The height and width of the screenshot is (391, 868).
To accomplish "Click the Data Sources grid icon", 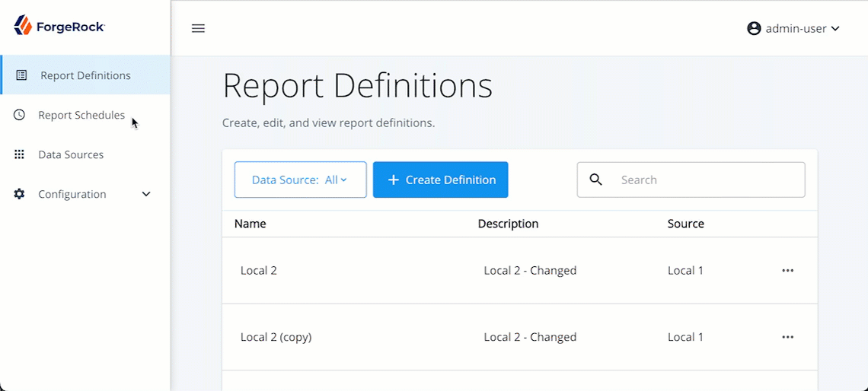I will (x=20, y=154).
